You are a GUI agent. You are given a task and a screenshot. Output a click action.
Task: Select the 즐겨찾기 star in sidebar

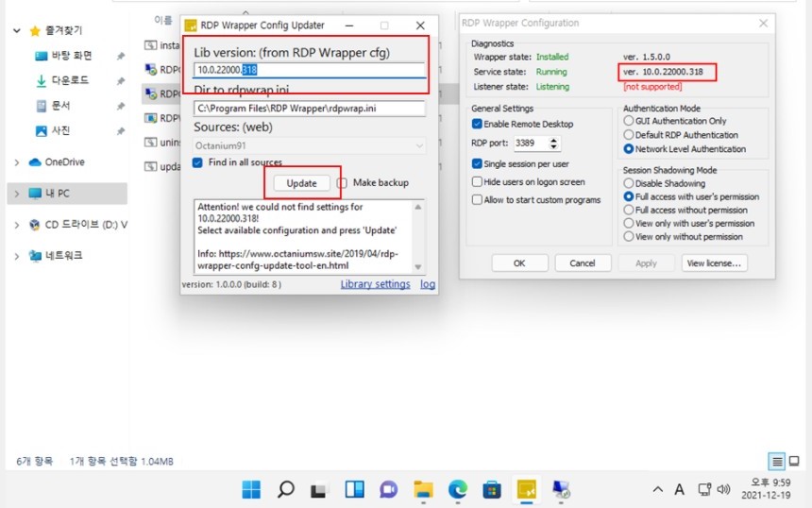pos(35,31)
